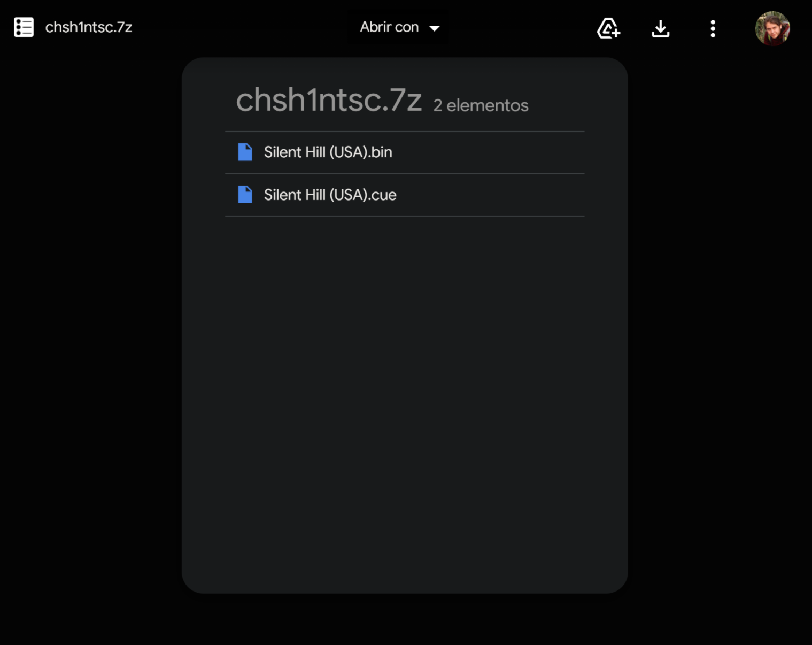This screenshot has height=645, width=812.
Task: Open the account profile avatar
Action: [772, 28]
